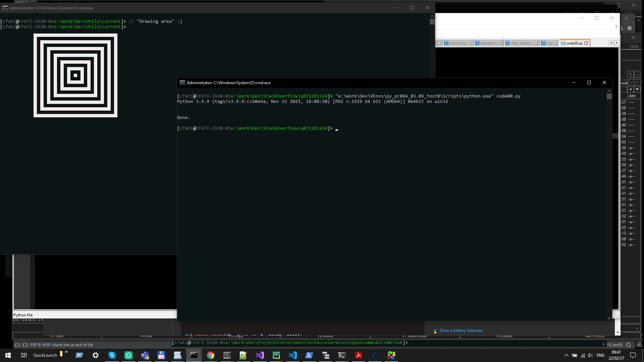644x362 pixels.
Task: Click the Attr column header
Action: pos(632,96)
